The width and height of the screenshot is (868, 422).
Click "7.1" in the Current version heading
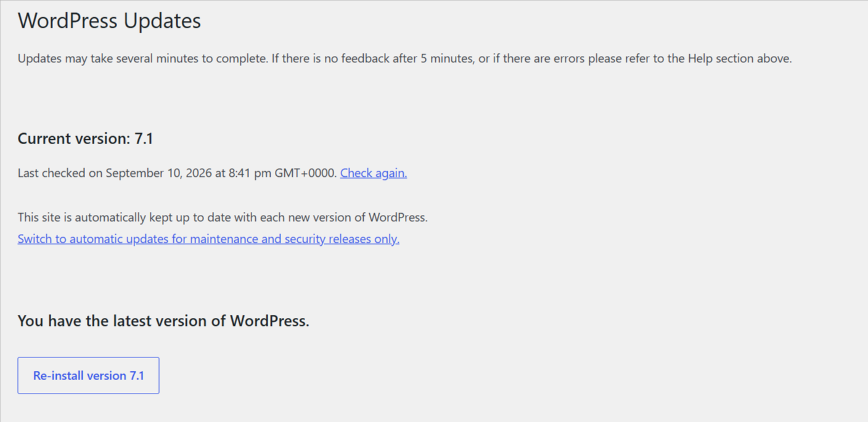pos(144,139)
